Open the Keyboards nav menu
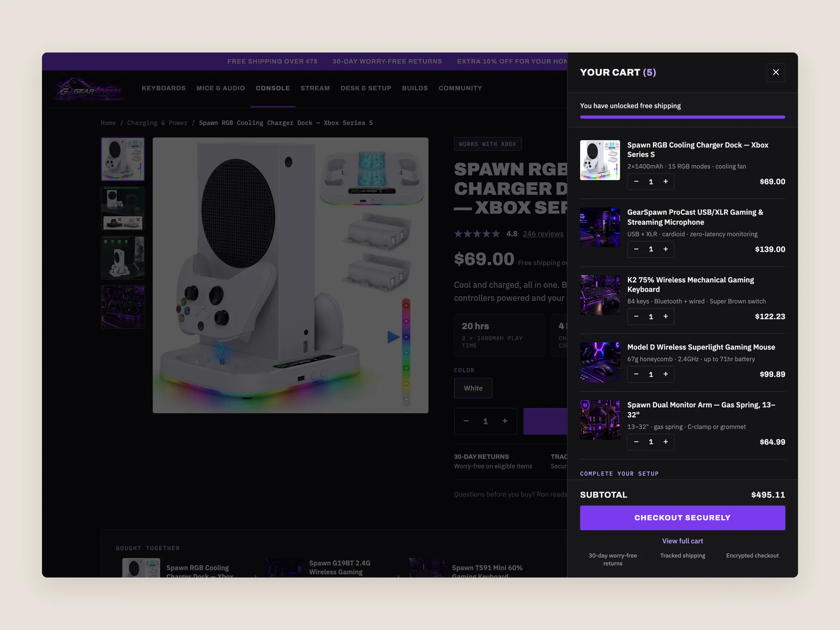This screenshot has height=630, width=840. click(163, 88)
